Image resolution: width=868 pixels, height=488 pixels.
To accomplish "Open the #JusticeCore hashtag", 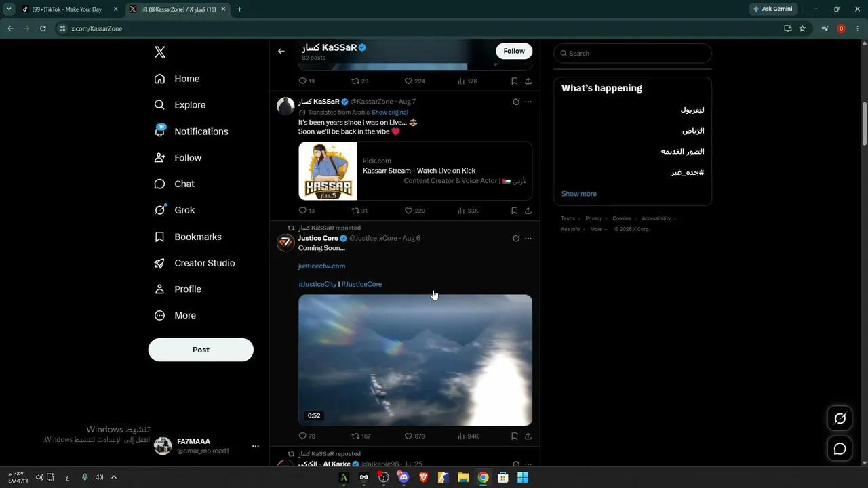I will pyautogui.click(x=361, y=284).
